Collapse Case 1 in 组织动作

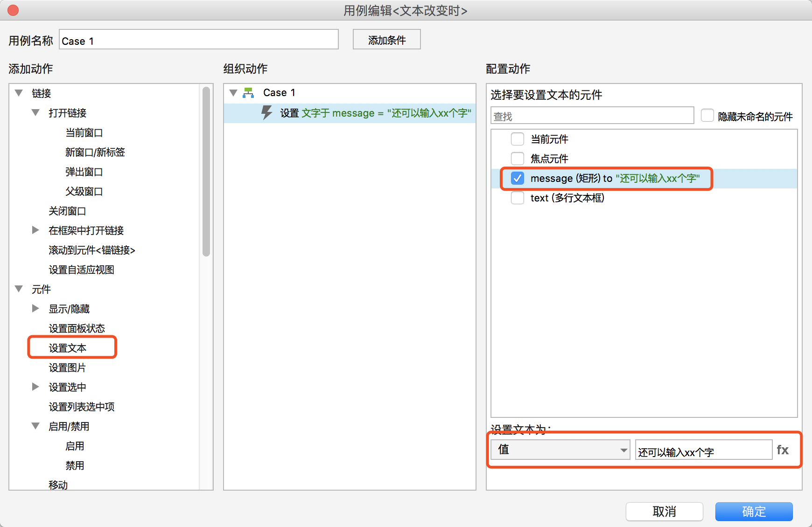(x=233, y=93)
